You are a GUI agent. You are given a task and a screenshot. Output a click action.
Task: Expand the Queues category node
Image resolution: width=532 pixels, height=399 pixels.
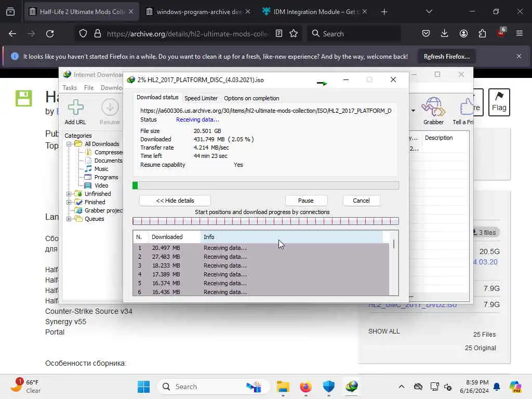coord(69,219)
